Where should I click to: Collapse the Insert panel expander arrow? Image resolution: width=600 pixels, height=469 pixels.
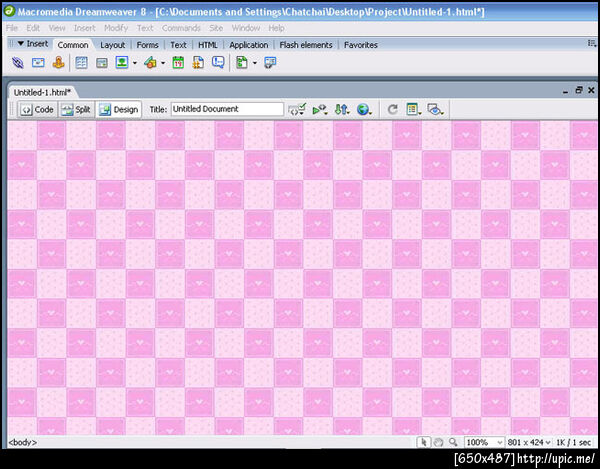[21, 44]
